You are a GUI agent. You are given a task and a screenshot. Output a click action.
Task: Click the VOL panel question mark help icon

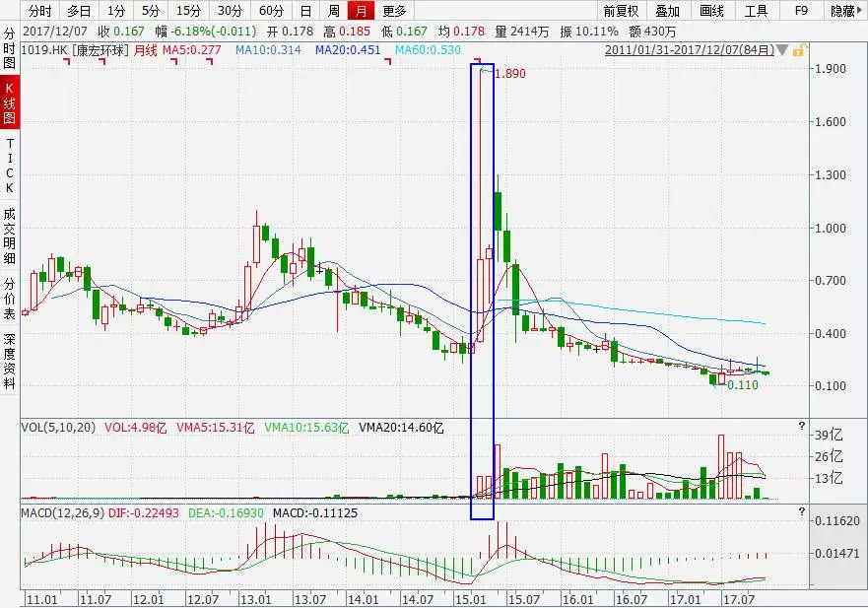point(802,427)
